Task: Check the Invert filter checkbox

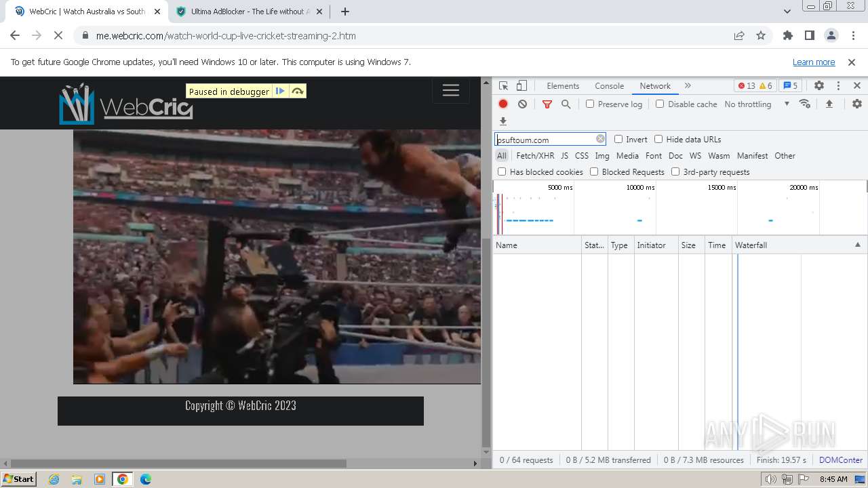Action: click(x=618, y=139)
